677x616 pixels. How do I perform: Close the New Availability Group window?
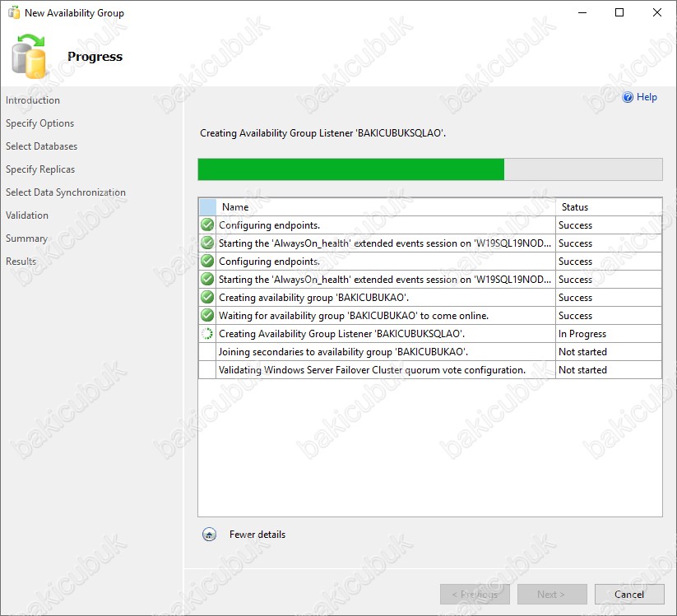point(656,12)
